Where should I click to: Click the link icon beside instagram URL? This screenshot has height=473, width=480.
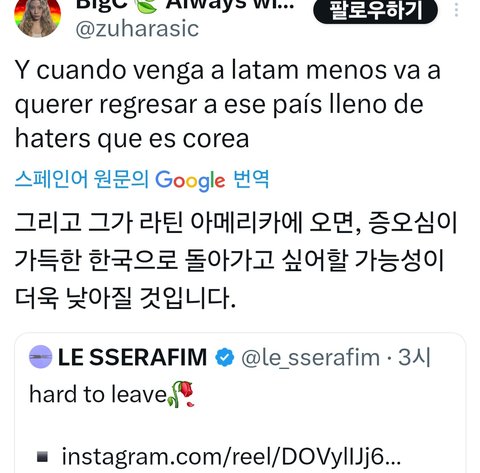[42, 457]
